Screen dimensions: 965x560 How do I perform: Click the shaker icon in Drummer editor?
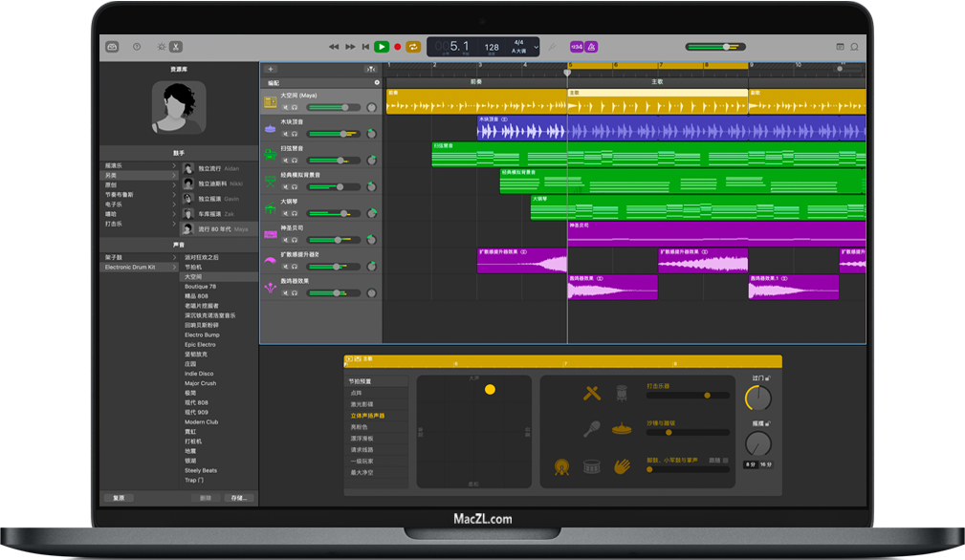[592, 427]
